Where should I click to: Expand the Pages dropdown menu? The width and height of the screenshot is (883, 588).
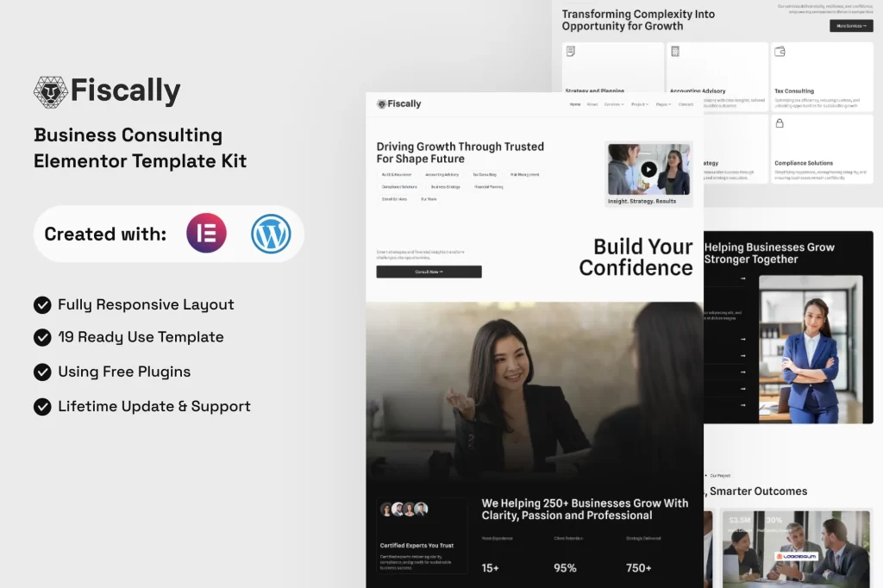663,104
